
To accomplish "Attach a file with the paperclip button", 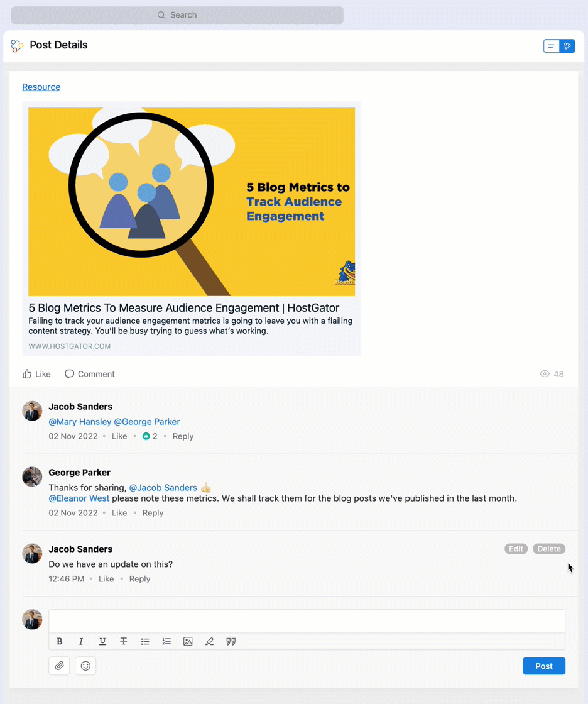I will (59, 666).
